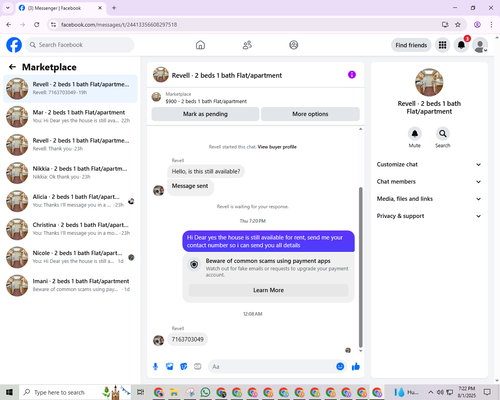Open the emoji picker in the message box
The image size is (500, 400).
click(340, 367)
